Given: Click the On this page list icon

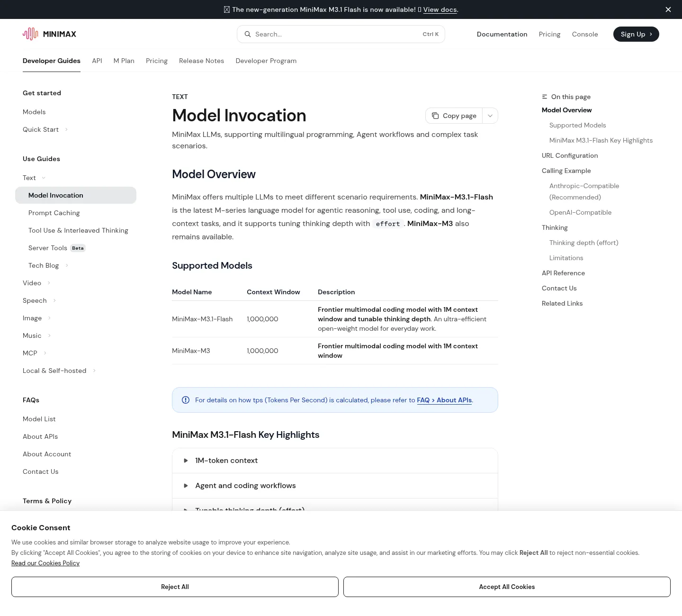Looking at the screenshot, I should [x=545, y=97].
